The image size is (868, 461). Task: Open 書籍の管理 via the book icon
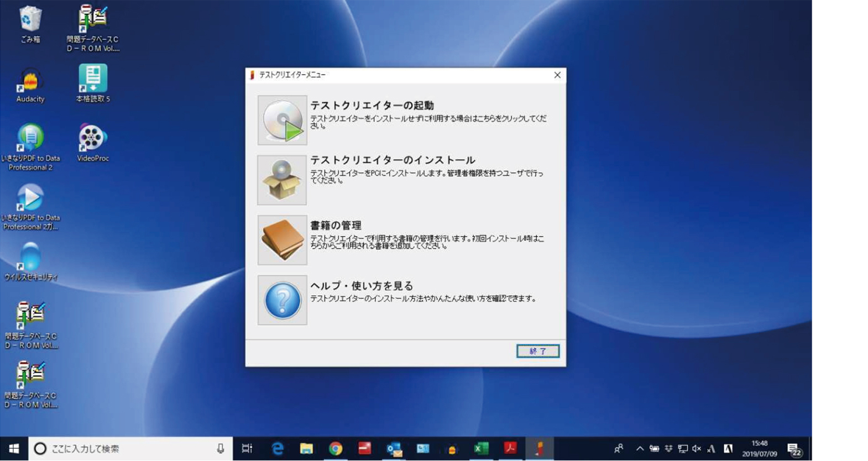coord(282,240)
